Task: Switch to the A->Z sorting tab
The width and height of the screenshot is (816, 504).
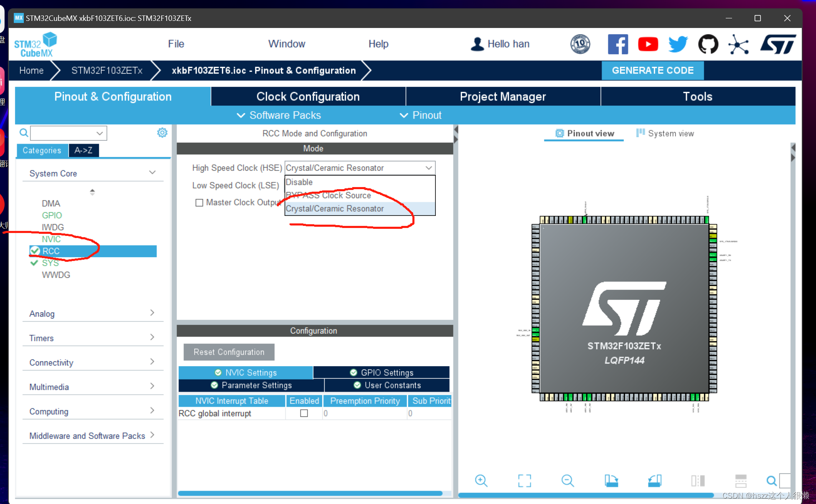Action: point(84,150)
